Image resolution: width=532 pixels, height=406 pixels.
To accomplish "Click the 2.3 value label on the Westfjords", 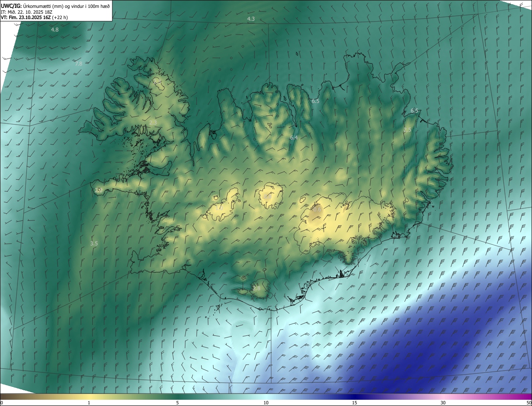I will 153,122.
